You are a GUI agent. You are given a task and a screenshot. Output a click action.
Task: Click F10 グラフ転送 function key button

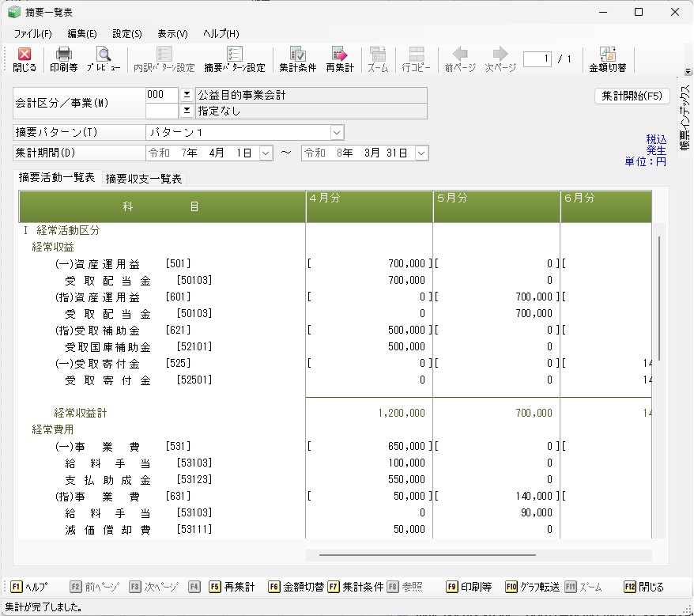pos(533,587)
